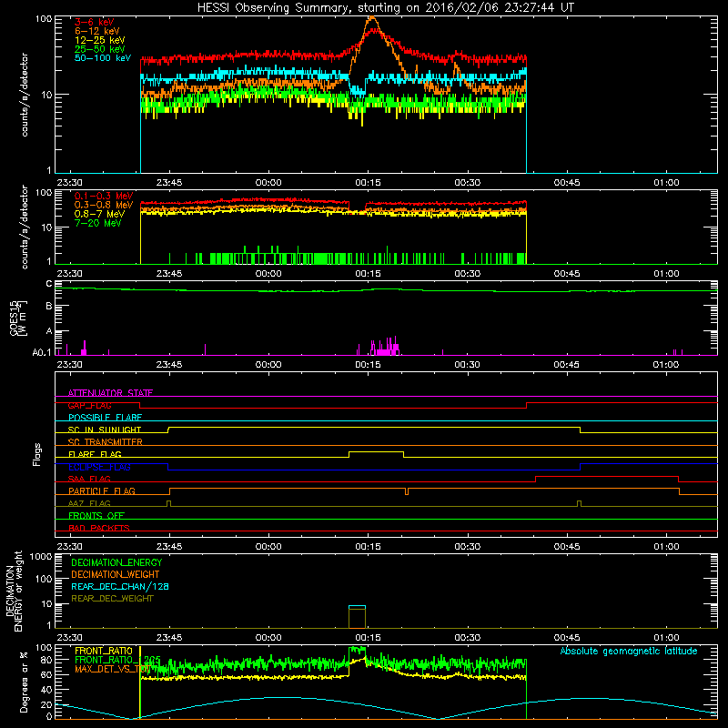This screenshot has height=728, width=728.
Task: Click the green 25-50 keV legend entry
Action: [100, 49]
